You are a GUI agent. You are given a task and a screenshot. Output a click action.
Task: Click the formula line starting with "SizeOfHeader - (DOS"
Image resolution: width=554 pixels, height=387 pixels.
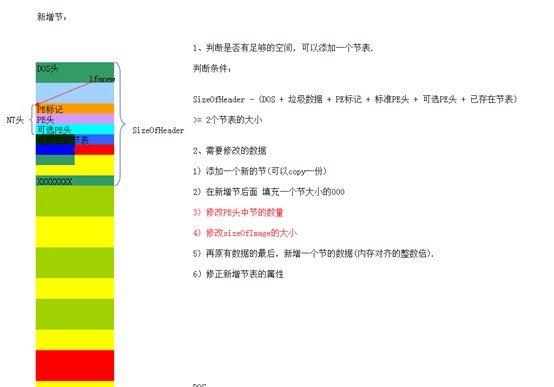[355, 99]
